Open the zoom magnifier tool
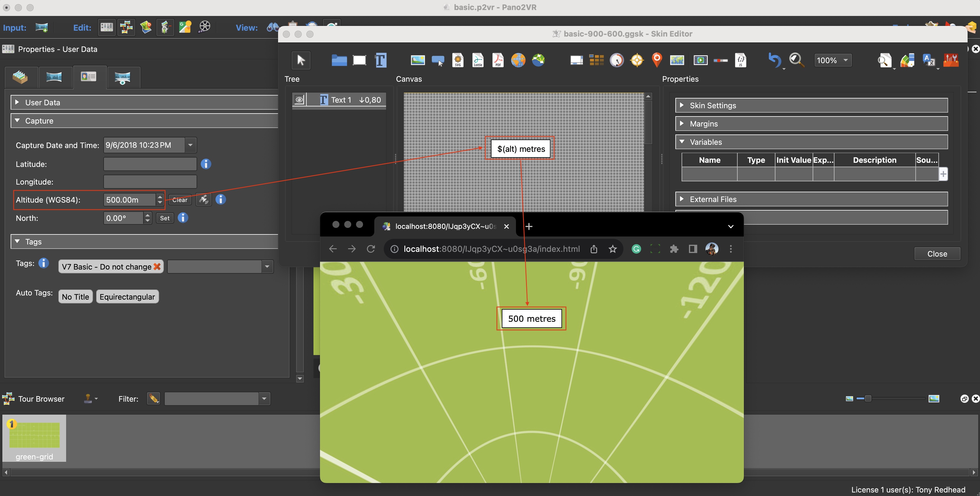This screenshot has width=980, height=496. point(796,60)
